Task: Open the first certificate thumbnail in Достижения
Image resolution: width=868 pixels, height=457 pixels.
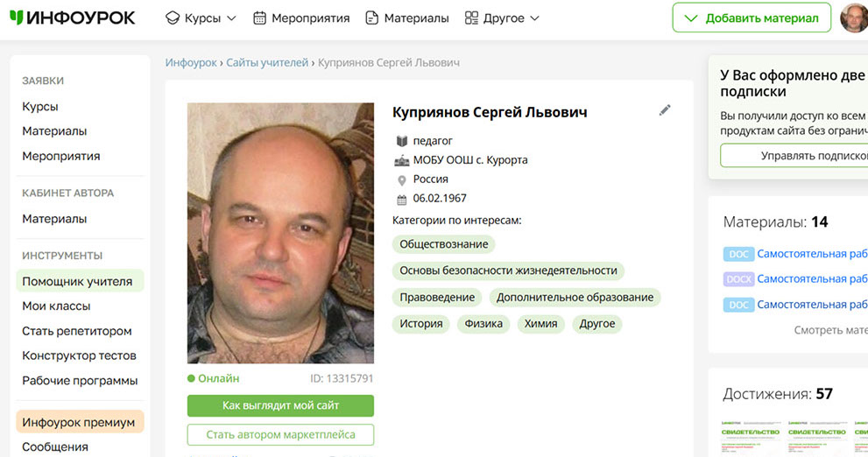Action: [750, 439]
